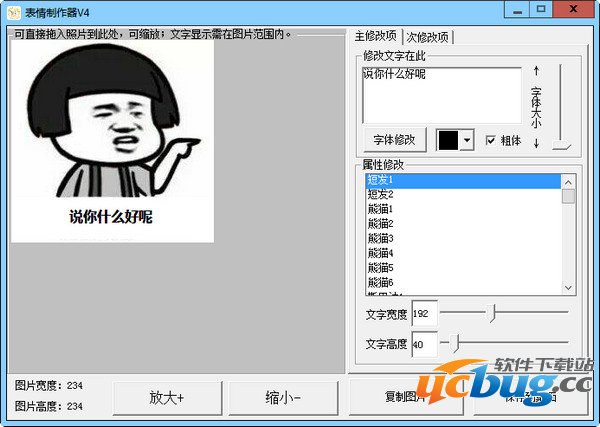
Task: Expand the font color dropdown arrow
Action: point(467,140)
